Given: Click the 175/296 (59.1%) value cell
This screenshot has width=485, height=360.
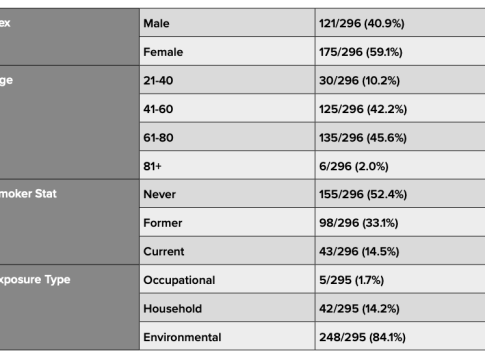Looking at the screenshot, I should pos(400,51).
